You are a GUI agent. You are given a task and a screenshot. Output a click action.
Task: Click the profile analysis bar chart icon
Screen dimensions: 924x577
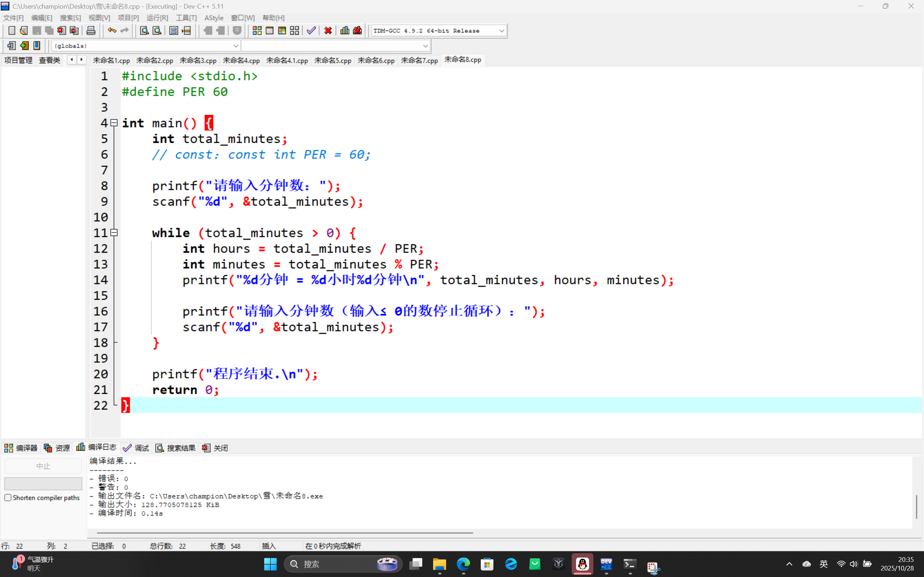click(344, 31)
